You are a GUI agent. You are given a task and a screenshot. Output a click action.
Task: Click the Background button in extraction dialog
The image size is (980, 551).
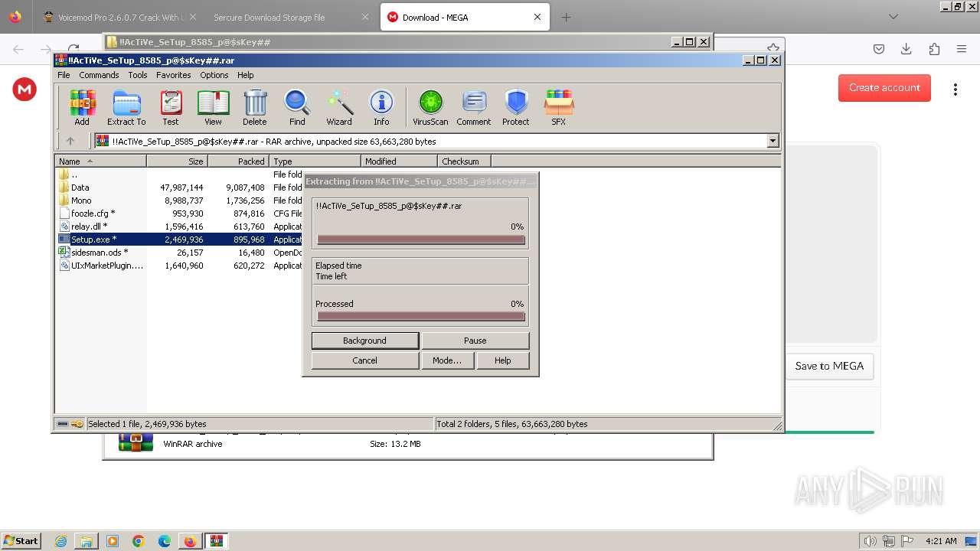[x=364, y=341]
